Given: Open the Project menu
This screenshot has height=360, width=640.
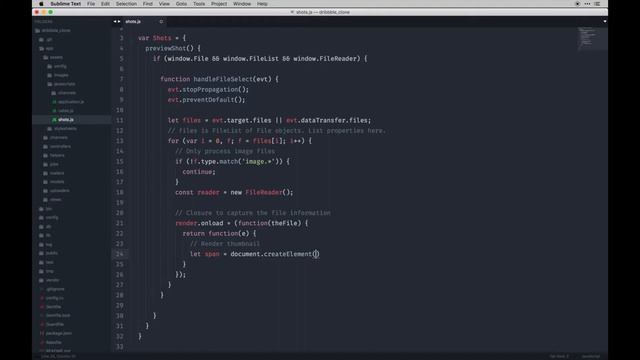Looking at the screenshot, I should pyautogui.click(x=219, y=4).
